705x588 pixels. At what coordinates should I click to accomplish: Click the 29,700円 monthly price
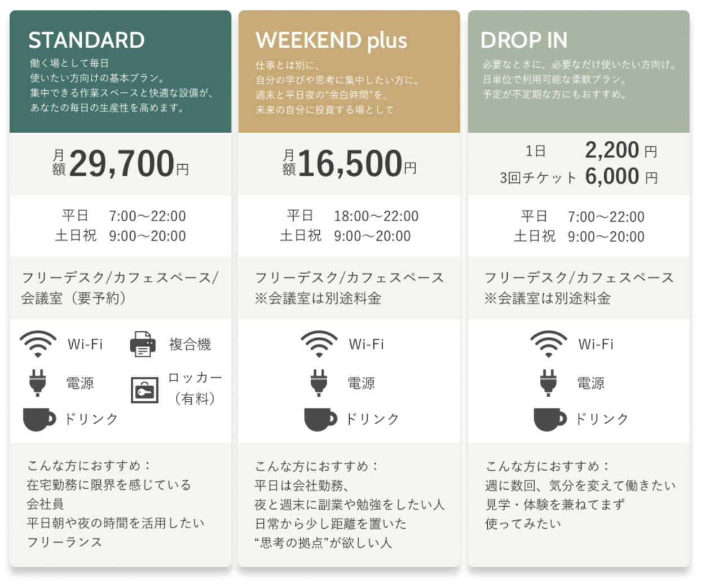click(121, 164)
